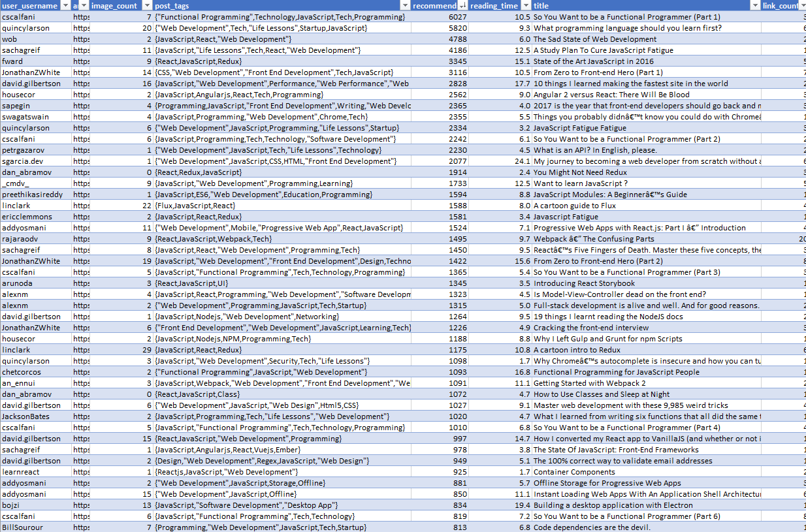The image size is (806, 532).
Task: Click tags cell '{React,JavaScript,UI}'
Action: tap(191, 283)
